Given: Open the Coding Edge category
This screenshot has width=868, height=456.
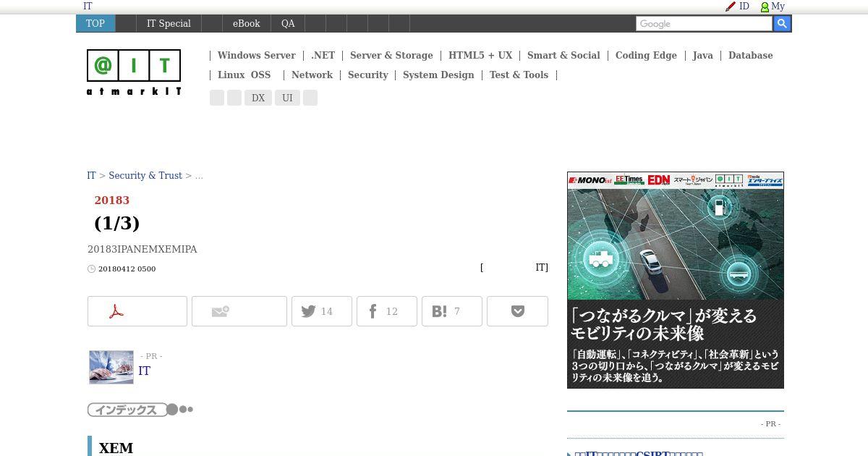Looking at the screenshot, I should coord(646,56).
